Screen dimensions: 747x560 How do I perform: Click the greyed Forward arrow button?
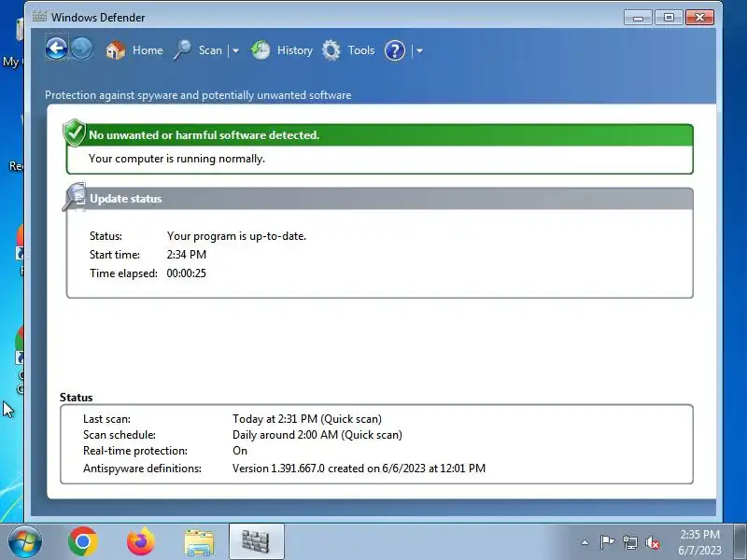pos(82,49)
